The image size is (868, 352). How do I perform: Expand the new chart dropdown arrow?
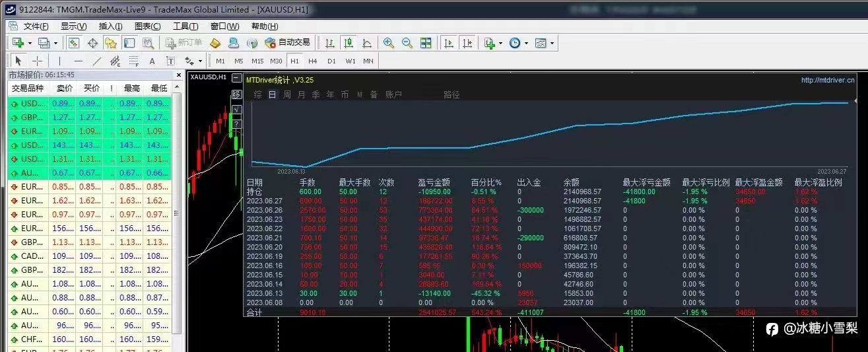[30, 43]
